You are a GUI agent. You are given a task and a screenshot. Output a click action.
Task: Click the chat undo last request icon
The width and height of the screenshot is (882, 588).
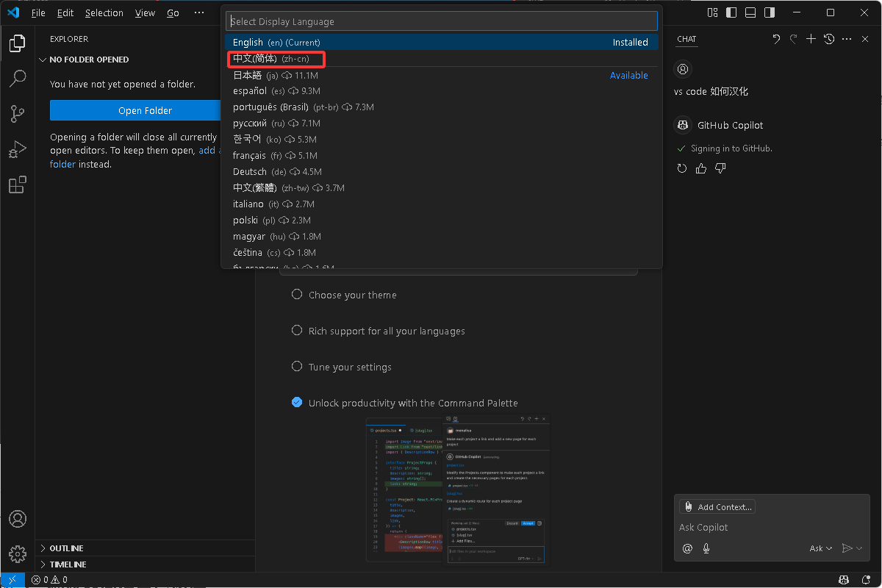[x=776, y=39]
